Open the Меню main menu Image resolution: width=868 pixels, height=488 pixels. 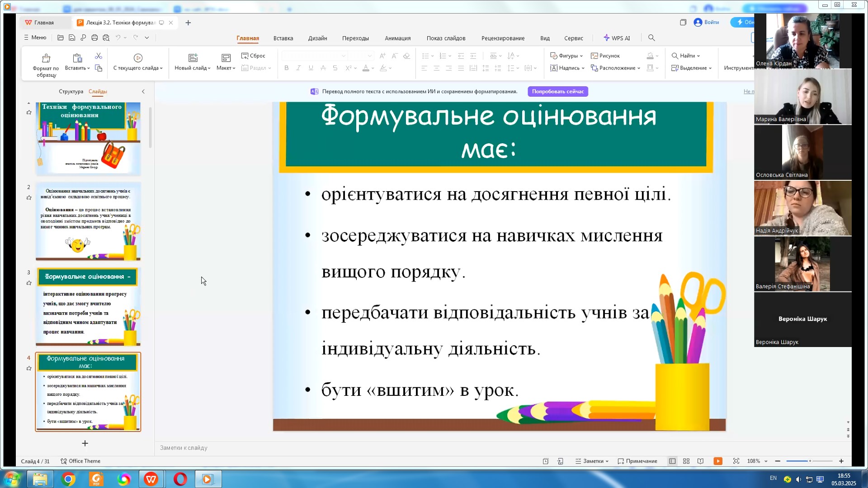click(x=35, y=38)
